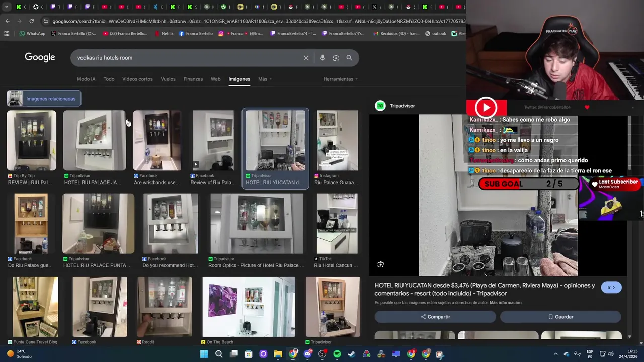
Task: Open the WhatsApp bookmark
Action: pyautogui.click(x=32, y=34)
